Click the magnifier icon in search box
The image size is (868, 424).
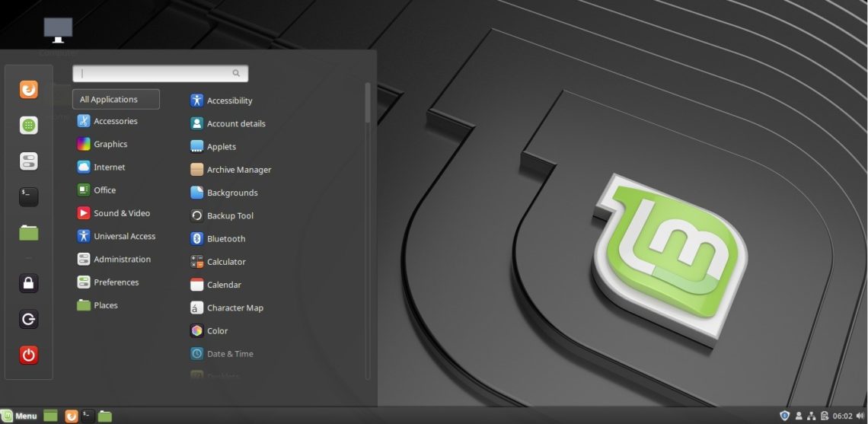click(236, 73)
